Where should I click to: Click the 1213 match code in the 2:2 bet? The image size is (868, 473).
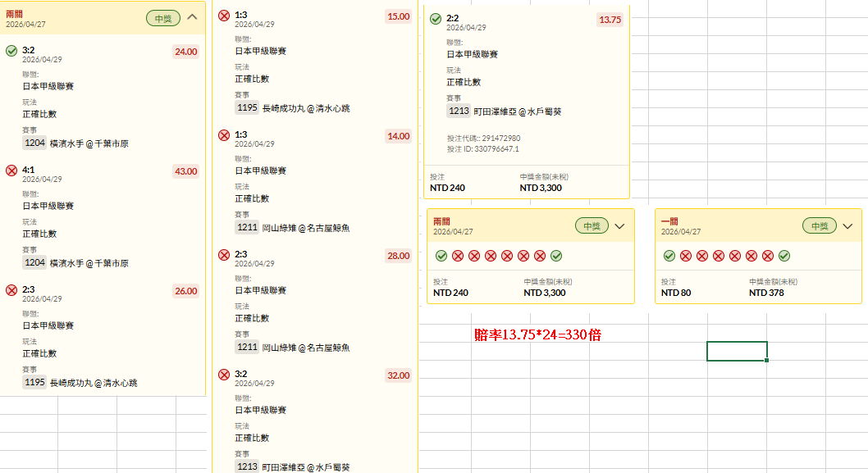pos(458,111)
